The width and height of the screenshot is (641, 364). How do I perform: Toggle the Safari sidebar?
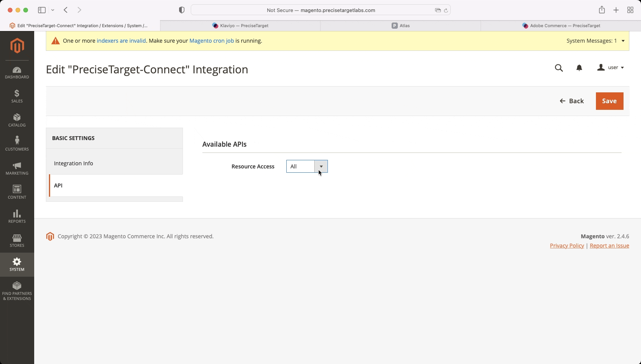click(x=42, y=10)
